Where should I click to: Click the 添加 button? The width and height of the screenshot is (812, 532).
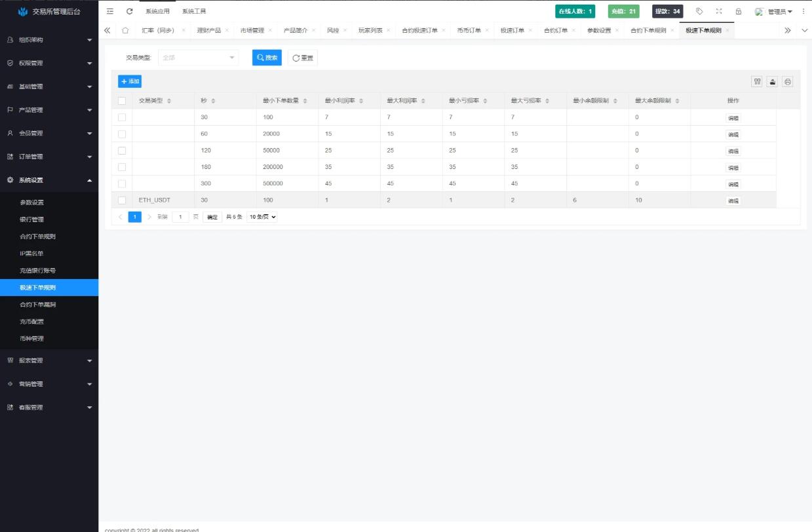130,81
